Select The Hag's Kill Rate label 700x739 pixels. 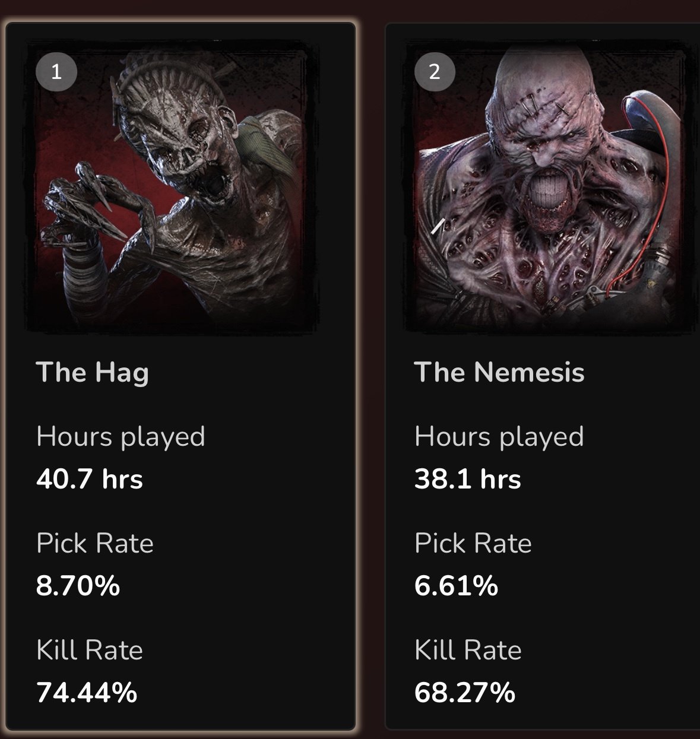[90, 650]
